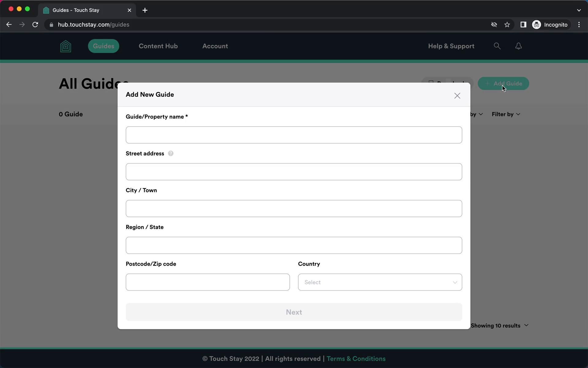The height and width of the screenshot is (368, 588).
Task: Click into the Postcode/Zip code field
Action: (x=207, y=282)
